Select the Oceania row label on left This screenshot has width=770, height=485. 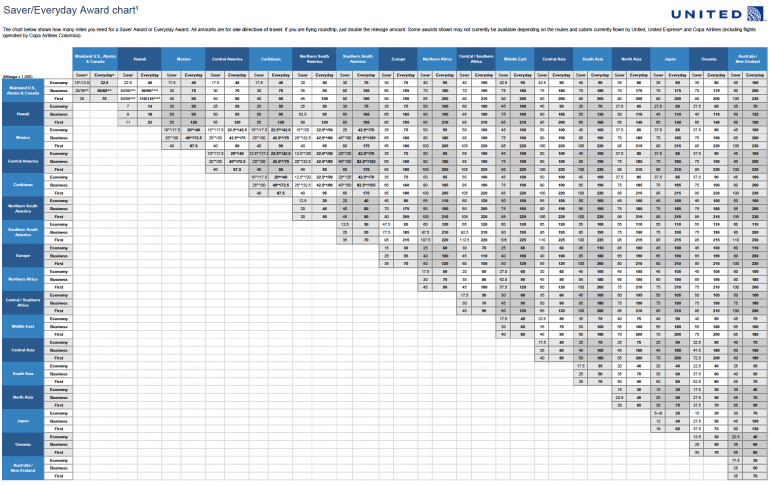[x=24, y=444]
